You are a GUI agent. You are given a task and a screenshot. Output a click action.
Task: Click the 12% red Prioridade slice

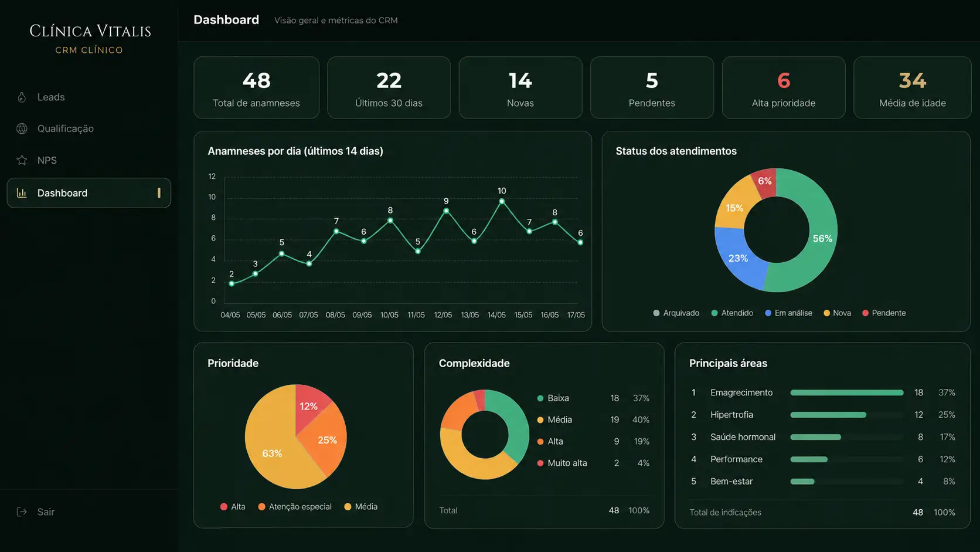coord(309,407)
